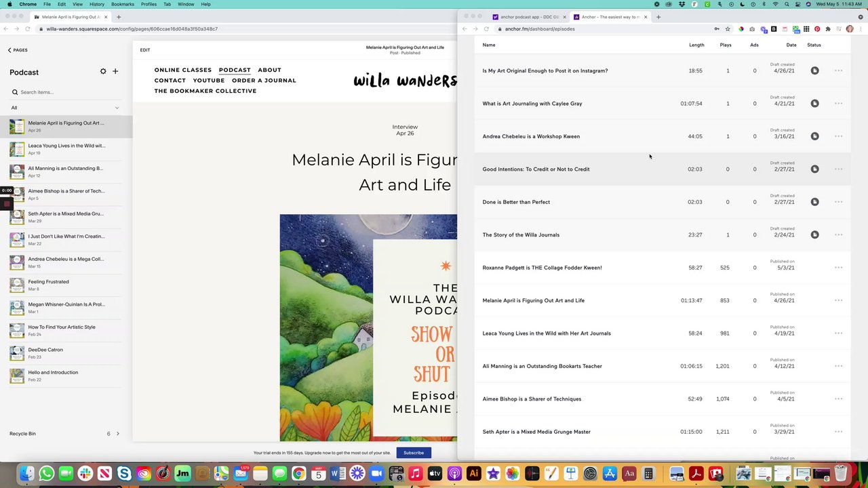Open 'Aimee Bishop is a Sharer of Tech...' post

pyautogui.click(x=66, y=194)
